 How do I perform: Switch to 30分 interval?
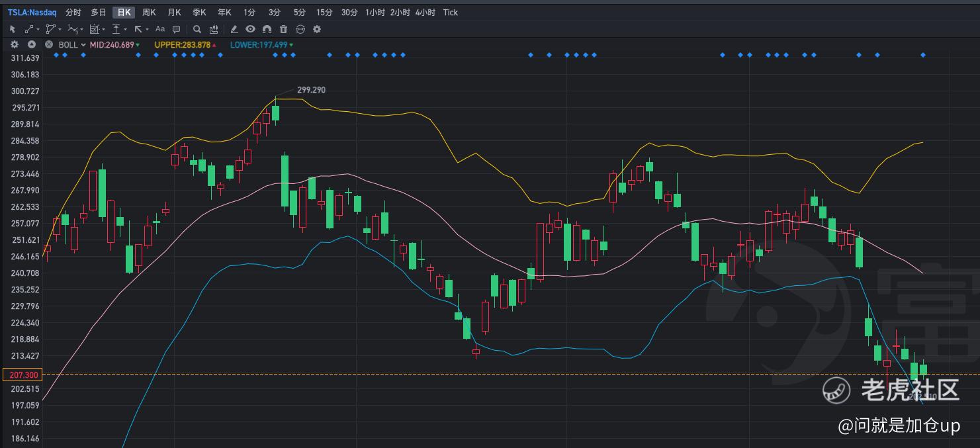pos(349,13)
